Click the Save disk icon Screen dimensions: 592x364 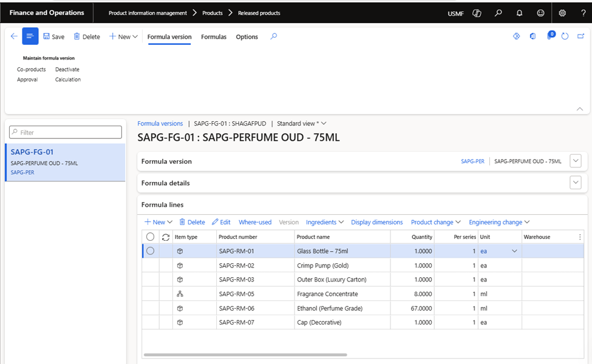[x=46, y=36]
